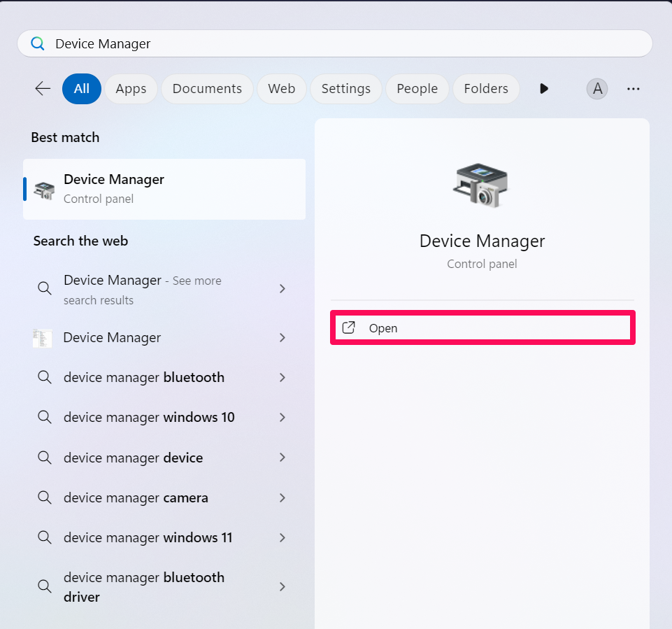Click 'Control panel' text under preview title

pos(482,264)
